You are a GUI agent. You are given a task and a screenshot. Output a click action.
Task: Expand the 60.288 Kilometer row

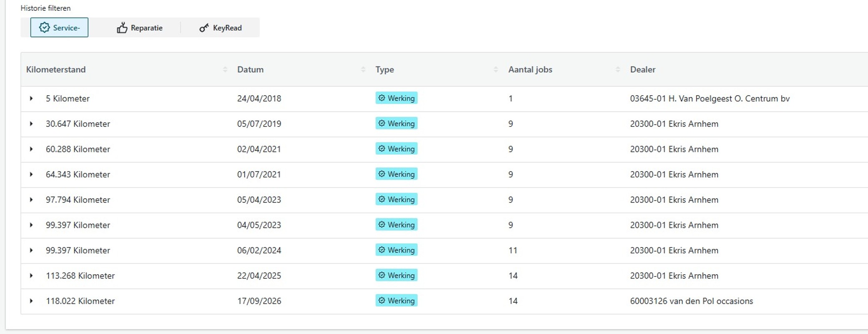pyautogui.click(x=31, y=149)
